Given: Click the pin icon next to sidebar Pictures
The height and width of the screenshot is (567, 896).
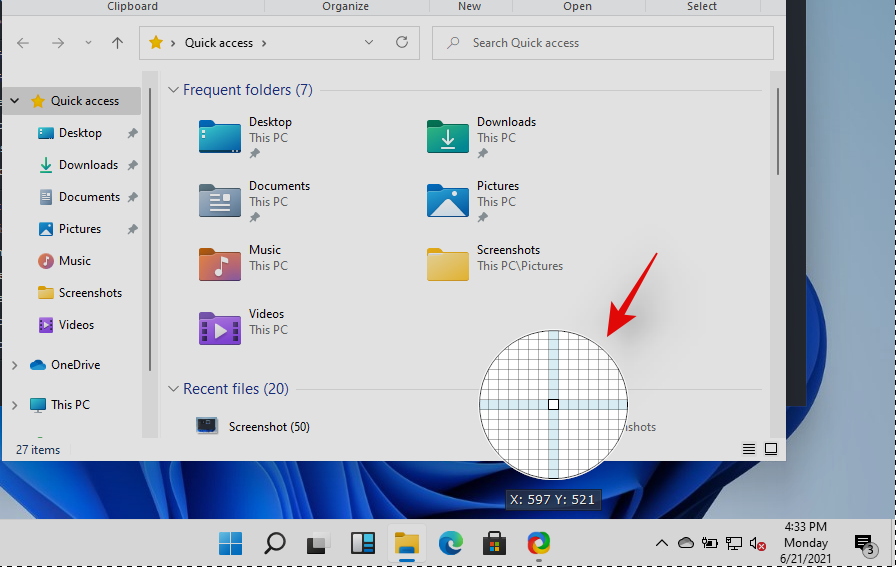Looking at the screenshot, I should [x=133, y=229].
